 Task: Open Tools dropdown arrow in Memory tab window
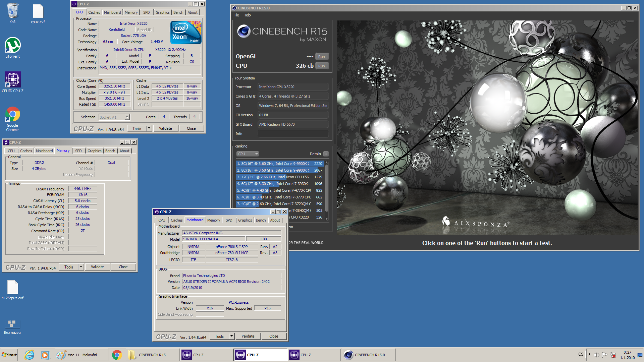[81, 267]
